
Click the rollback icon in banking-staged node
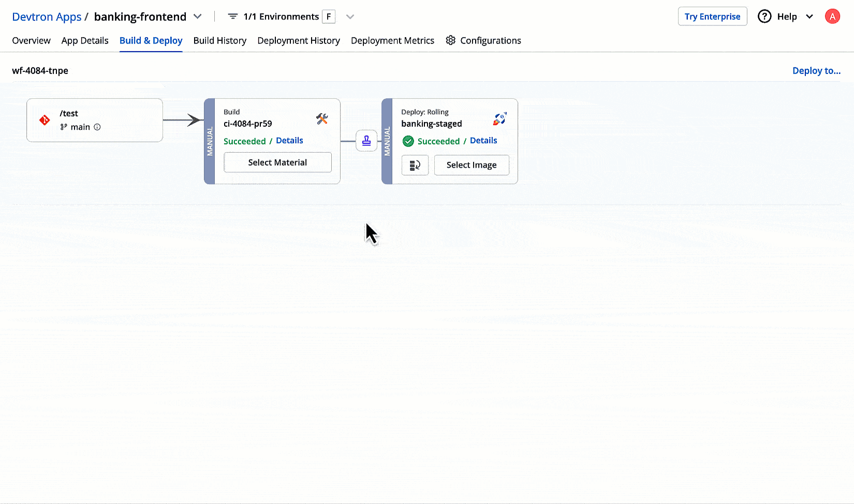click(415, 165)
